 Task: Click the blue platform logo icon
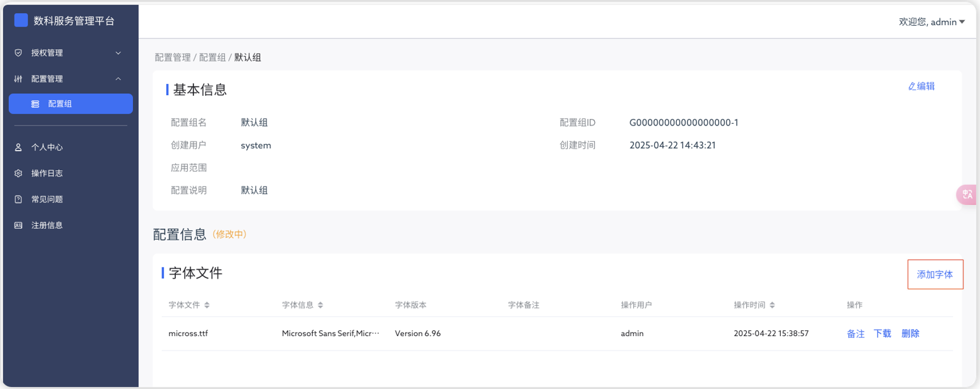click(x=21, y=21)
